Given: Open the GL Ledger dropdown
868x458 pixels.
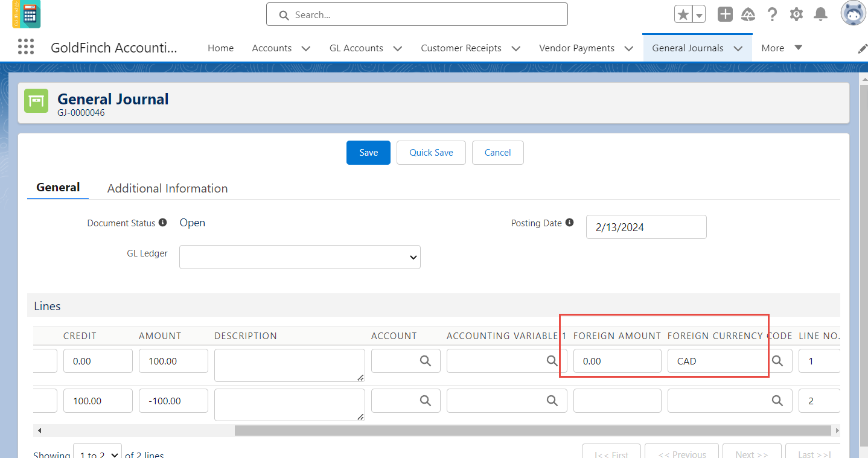Looking at the screenshot, I should (300, 257).
